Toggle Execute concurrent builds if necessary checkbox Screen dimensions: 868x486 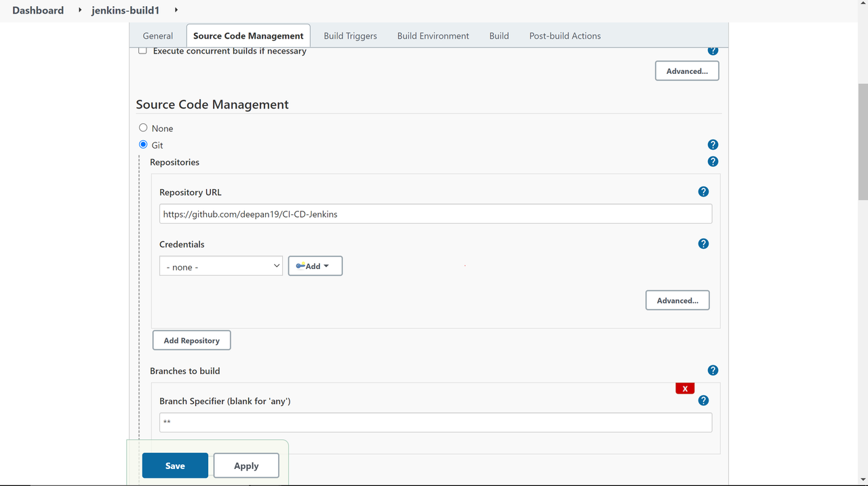click(142, 51)
